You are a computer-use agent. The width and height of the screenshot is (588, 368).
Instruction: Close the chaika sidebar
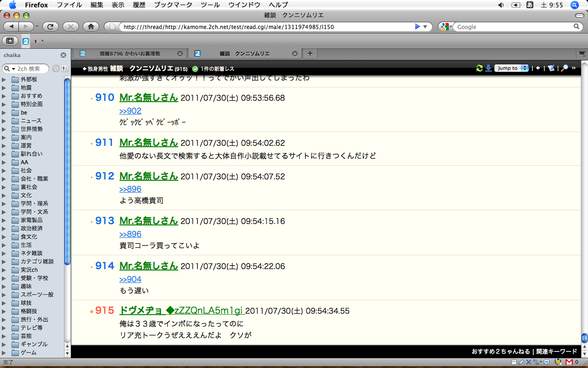click(63, 55)
